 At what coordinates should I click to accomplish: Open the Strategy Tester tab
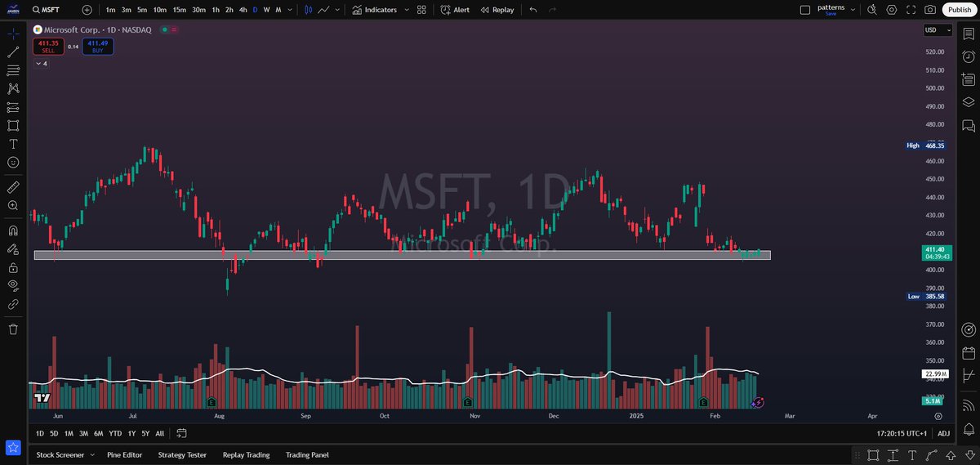[x=182, y=454]
